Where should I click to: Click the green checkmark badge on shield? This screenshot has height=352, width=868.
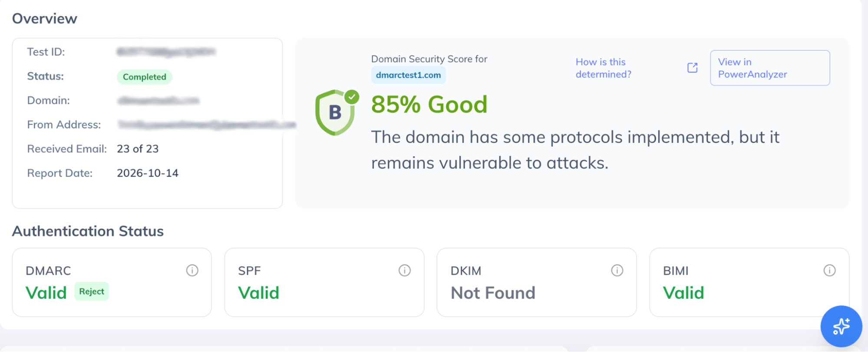point(352,97)
